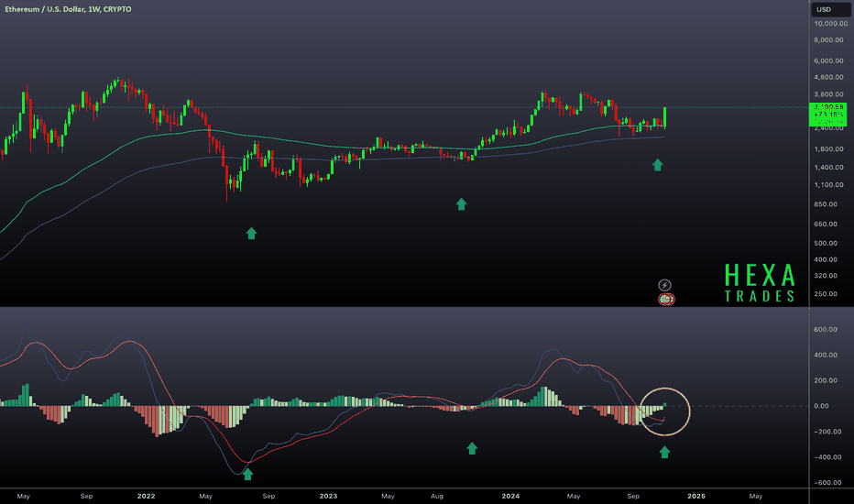This screenshot has width=854, height=504.
Task: Click the −400.00 MACD axis label
Action: tap(828, 457)
